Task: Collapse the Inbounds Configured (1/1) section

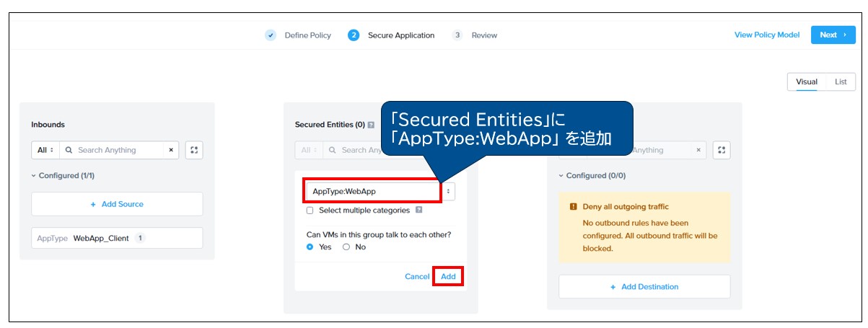Action: [34, 175]
